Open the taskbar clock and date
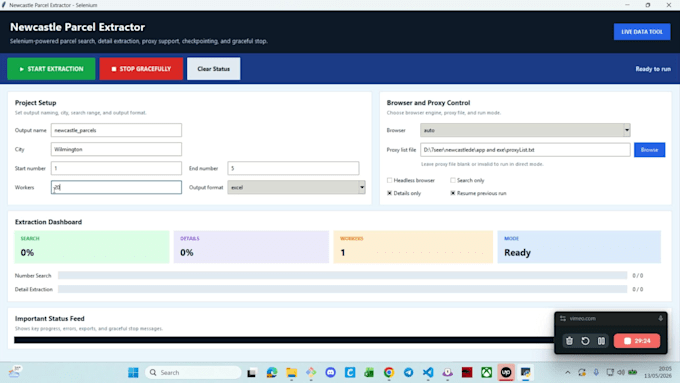Viewport: 680px width, 383px height. [658, 372]
